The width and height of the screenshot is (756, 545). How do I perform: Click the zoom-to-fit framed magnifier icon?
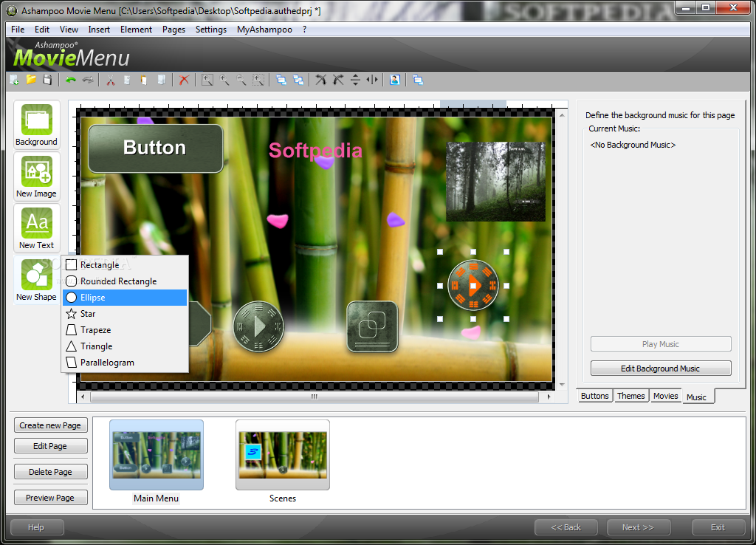pyautogui.click(x=207, y=80)
